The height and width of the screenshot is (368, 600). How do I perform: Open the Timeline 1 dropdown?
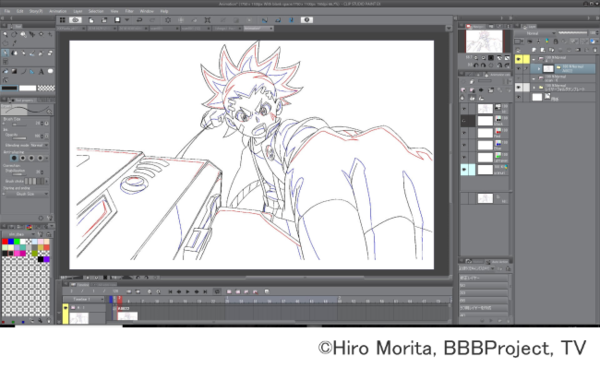tap(83, 299)
